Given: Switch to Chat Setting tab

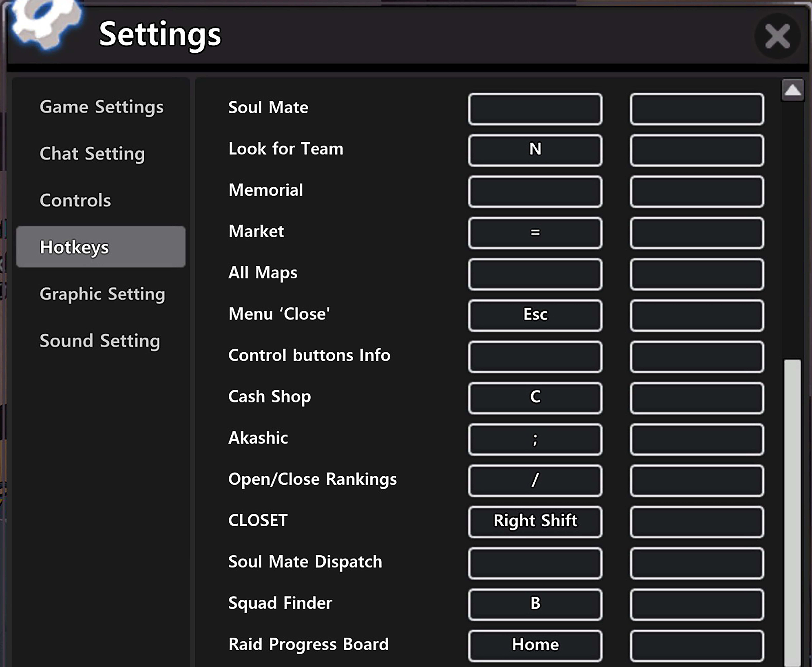Looking at the screenshot, I should pyautogui.click(x=92, y=154).
